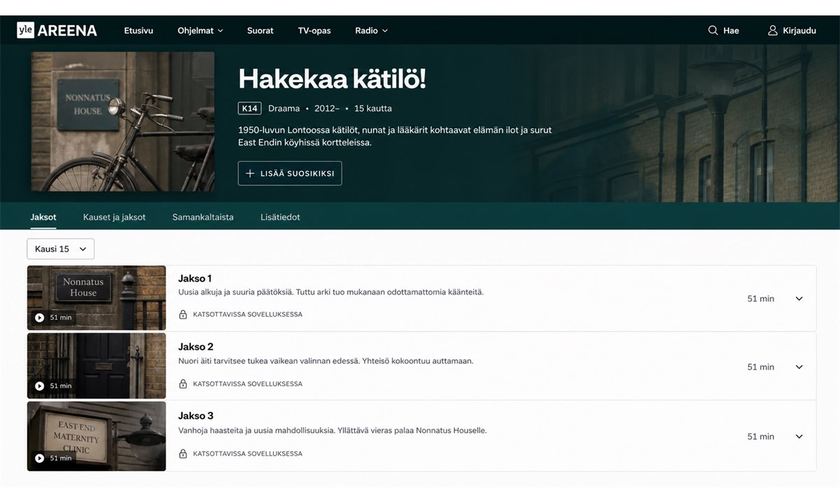840x504 pixels.
Task: Expand details for Jakso 1
Action: tap(799, 299)
